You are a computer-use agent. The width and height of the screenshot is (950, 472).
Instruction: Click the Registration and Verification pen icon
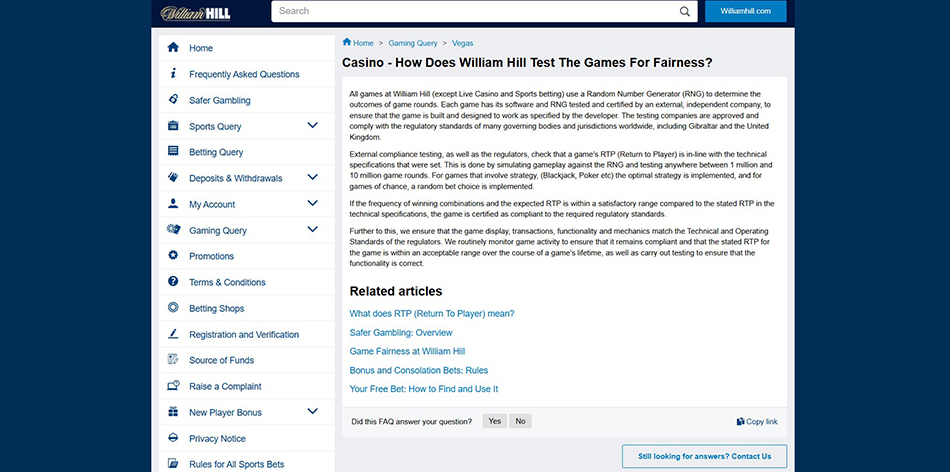pos(173,334)
